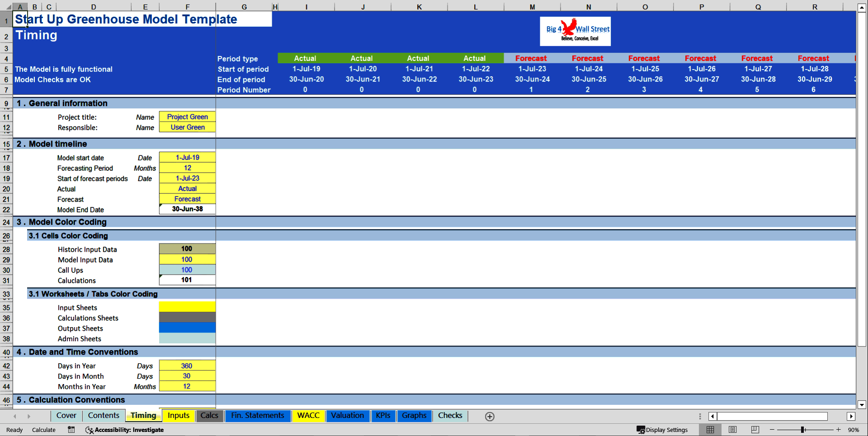Screen dimensions: 868x436
Task: Open Page Layout view from status bar
Action: coord(732,430)
